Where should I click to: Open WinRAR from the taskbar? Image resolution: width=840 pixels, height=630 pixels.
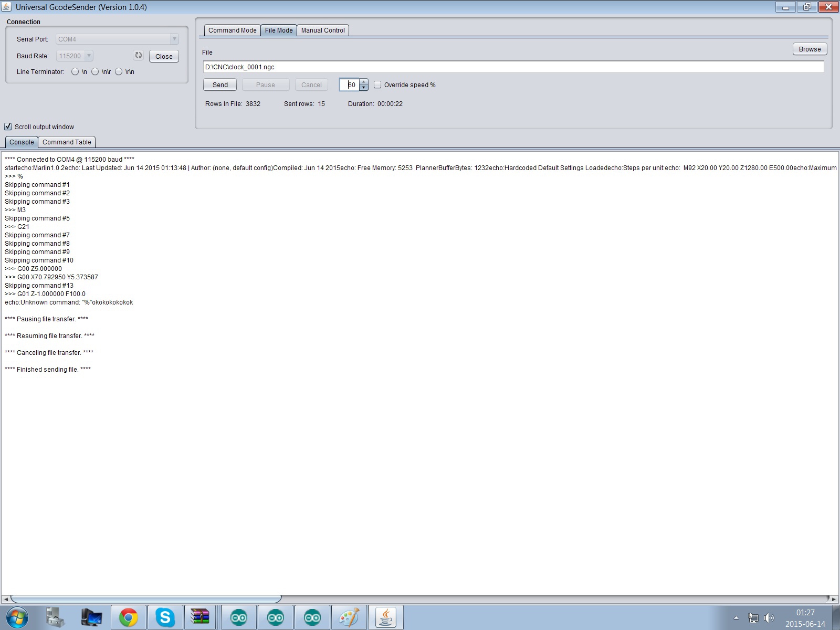tap(199, 617)
